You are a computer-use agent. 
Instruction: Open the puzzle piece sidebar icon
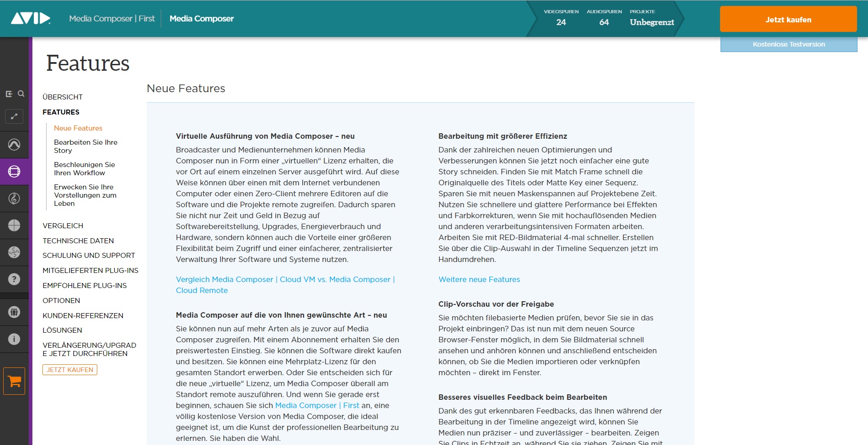point(14,252)
